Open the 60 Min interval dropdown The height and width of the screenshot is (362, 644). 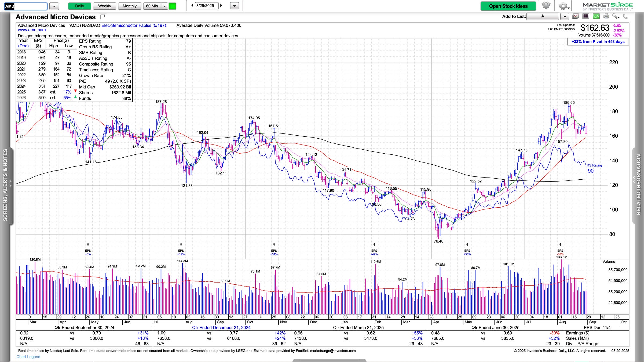click(x=165, y=6)
